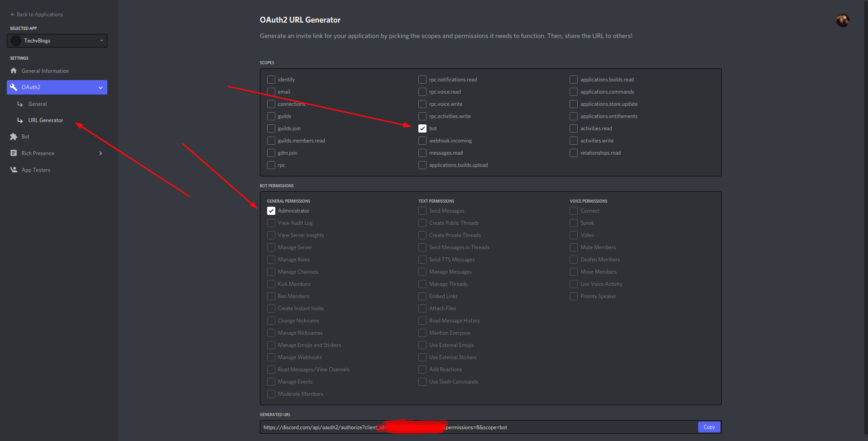Screen dimensions: 868x441
Task: Click the App Testers people icon
Action: [13, 170]
